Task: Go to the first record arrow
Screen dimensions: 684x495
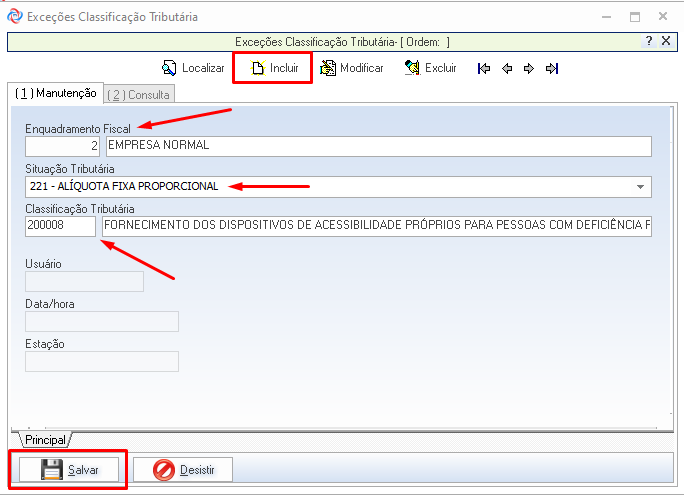Action: pos(484,69)
